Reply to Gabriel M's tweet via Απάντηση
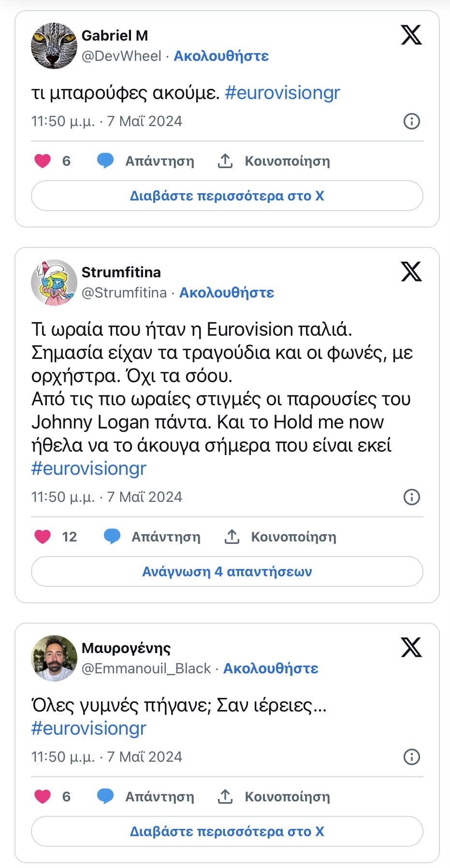The image size is (450, 868). pos(145,161)
